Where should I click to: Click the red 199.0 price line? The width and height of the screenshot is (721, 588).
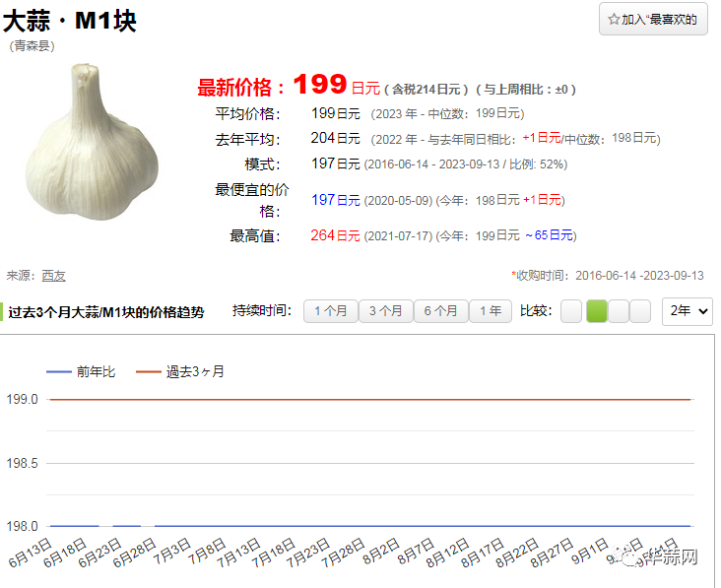[x=370, y=400]
